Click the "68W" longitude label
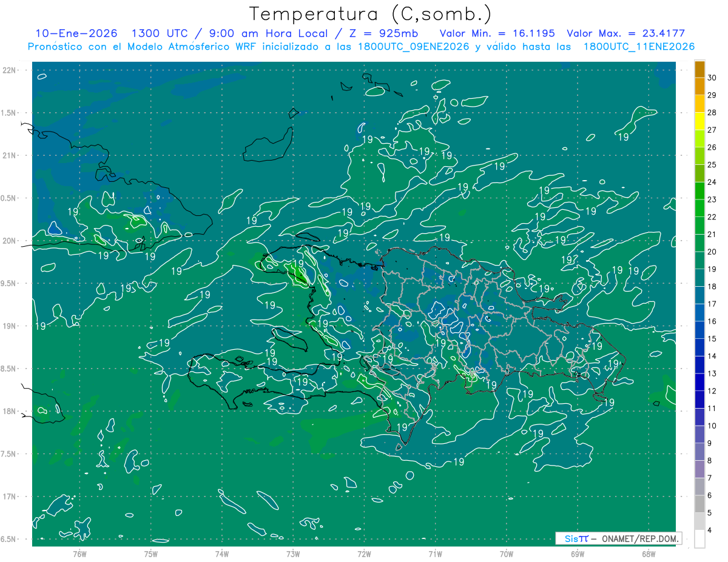 click(648, 554)
